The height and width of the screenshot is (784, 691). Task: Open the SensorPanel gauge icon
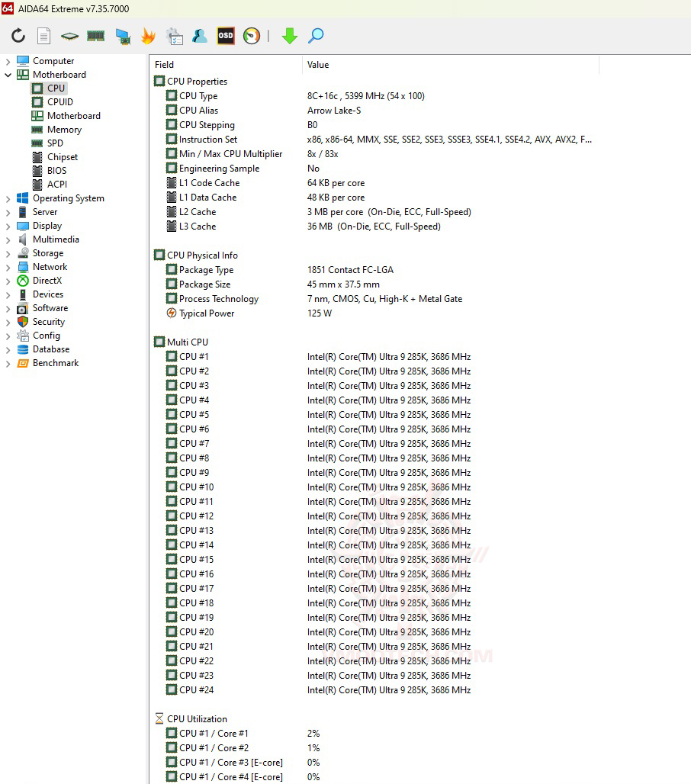click(x=252, y=36)
